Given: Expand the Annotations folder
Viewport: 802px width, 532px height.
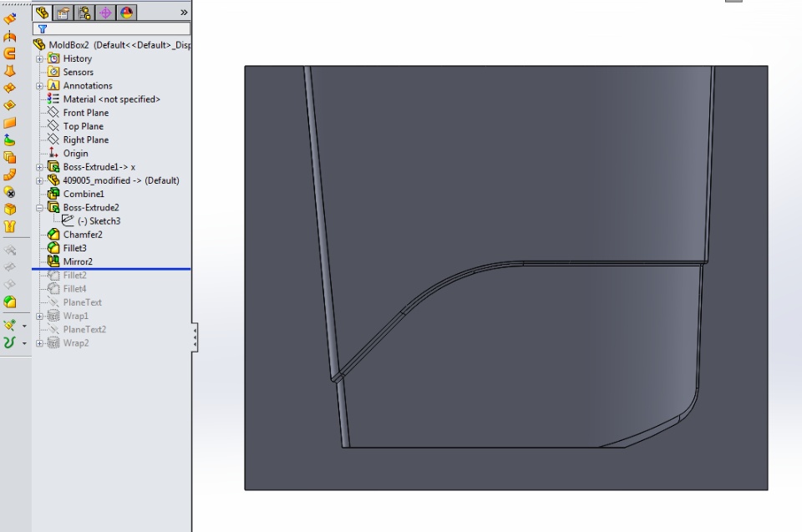Looking at the screenshot, I should pyautogui.click(x=39, y=86).
